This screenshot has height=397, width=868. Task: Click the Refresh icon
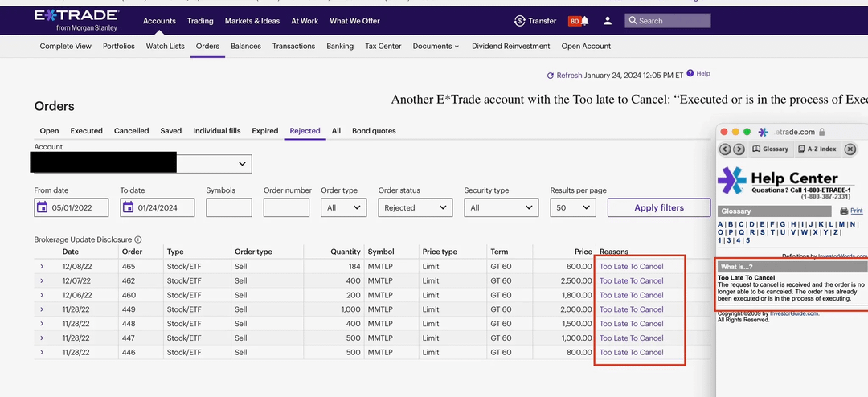pos(551,76)
